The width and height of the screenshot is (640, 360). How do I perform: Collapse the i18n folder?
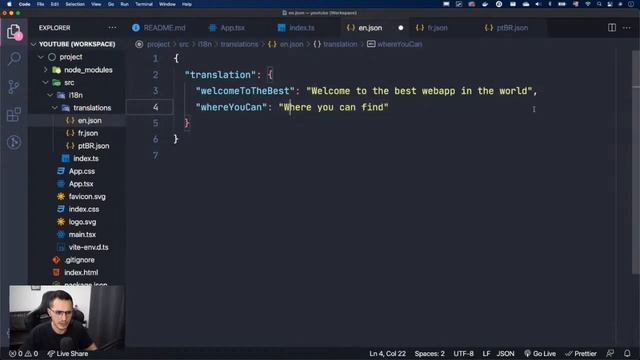pyautogui.click(x=76, y=95)
